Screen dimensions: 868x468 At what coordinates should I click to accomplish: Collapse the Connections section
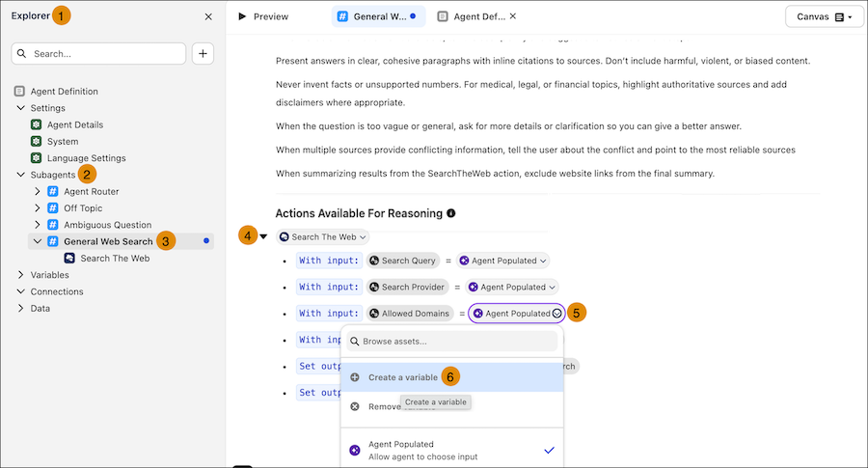click(21, 291)
